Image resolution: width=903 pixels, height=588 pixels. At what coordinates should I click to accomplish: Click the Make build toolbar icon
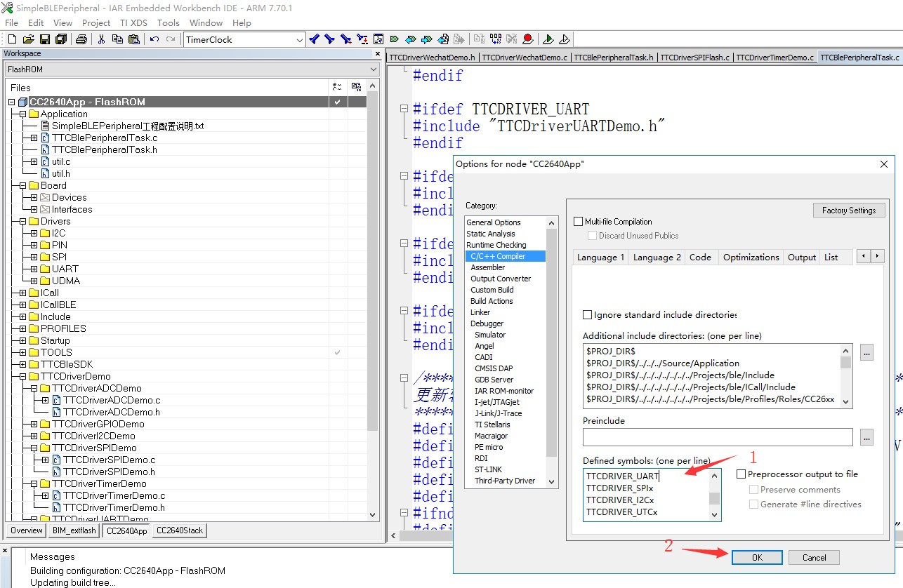[x=495, y=39]
